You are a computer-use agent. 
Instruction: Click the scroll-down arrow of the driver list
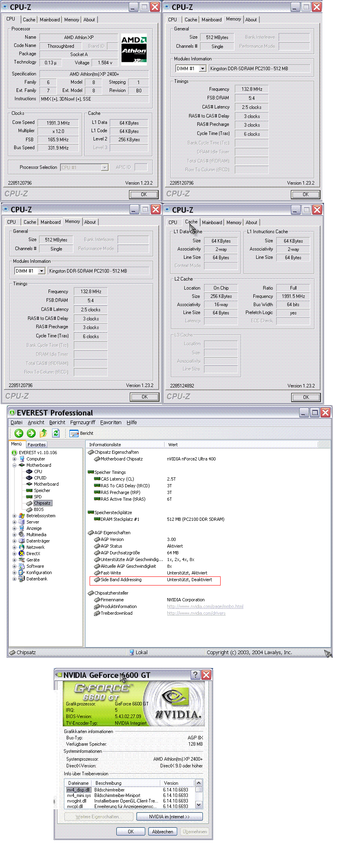pos(199,805)
